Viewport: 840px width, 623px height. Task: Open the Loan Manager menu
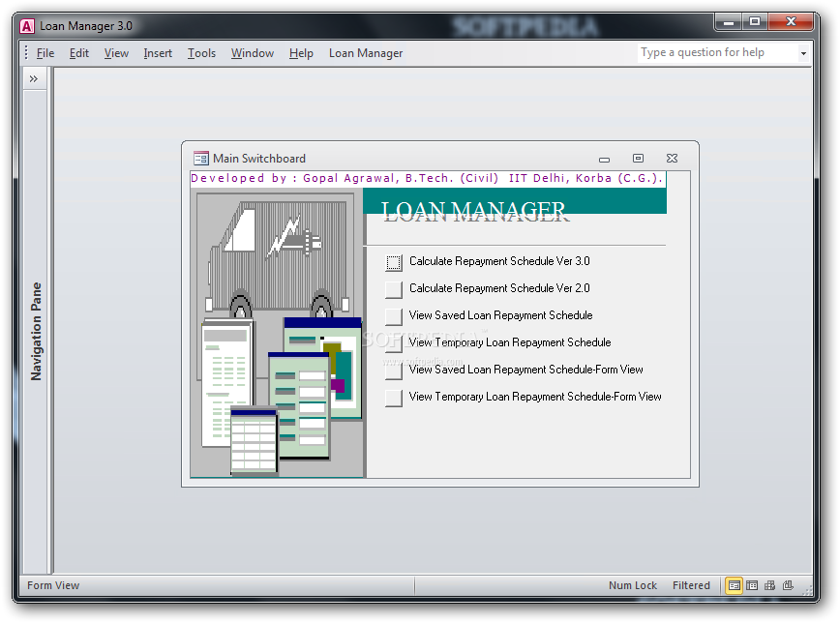[366, 53]
